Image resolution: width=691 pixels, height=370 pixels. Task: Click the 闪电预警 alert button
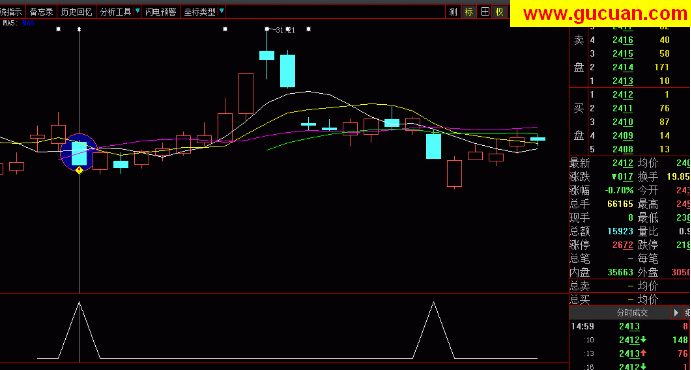click(161, 12)
